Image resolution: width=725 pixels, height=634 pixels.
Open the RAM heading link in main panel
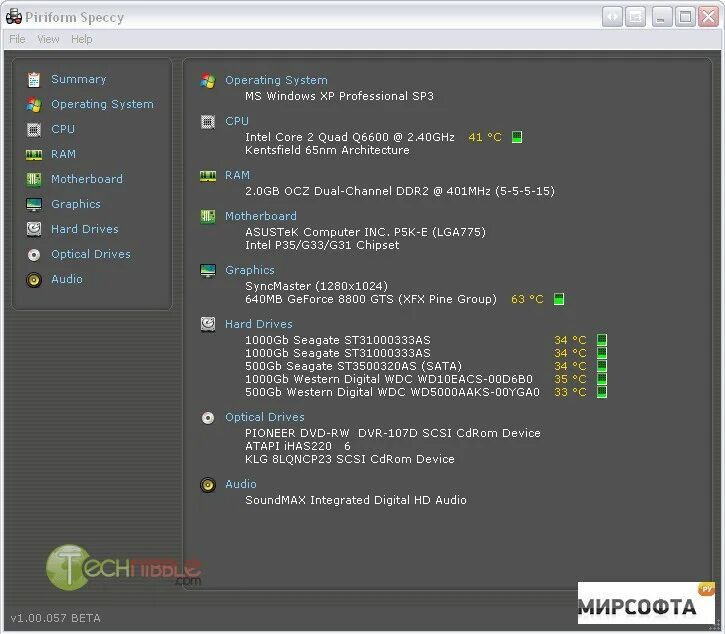[238, 176]
